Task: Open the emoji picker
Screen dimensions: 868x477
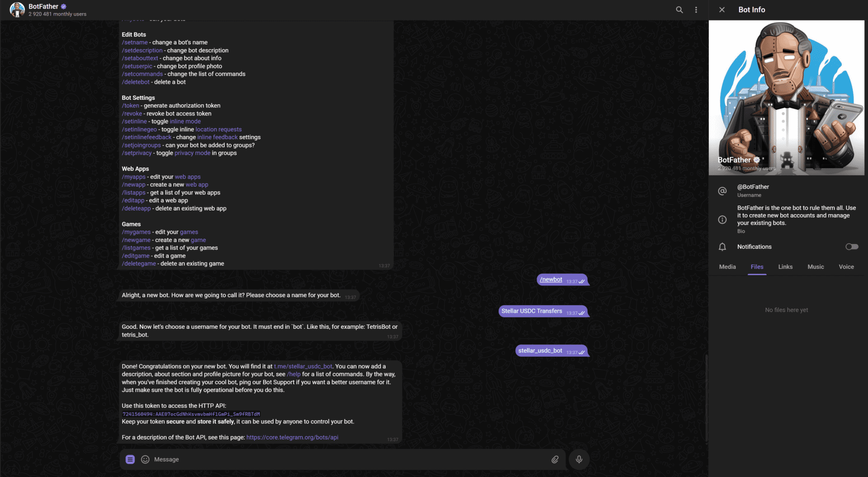Action: 145,459
